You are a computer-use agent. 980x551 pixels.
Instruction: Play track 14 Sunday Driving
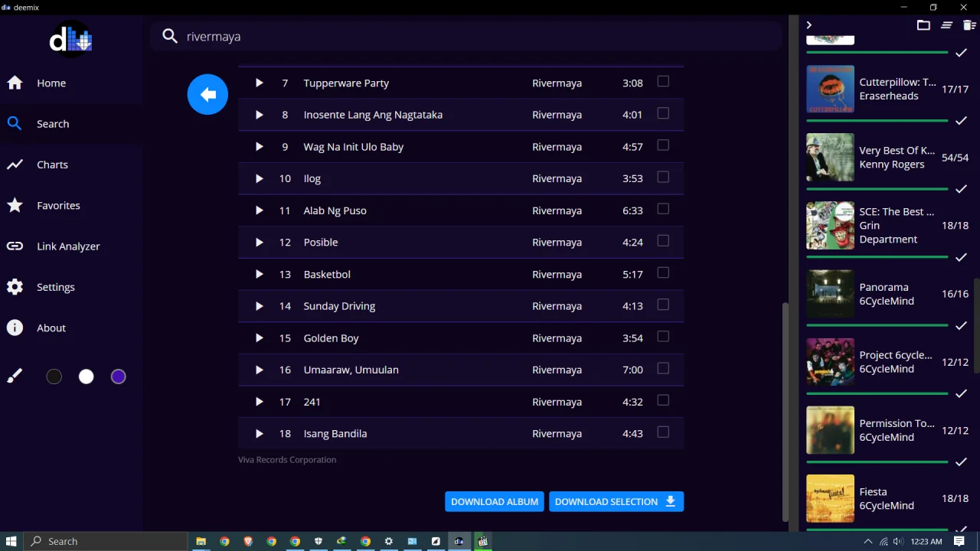point(259,306)
